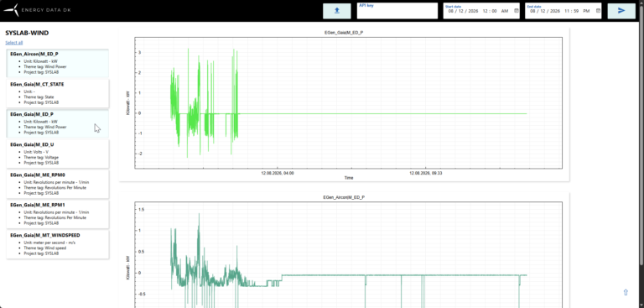The image size is (644, 308).
Task: Click the EGen_Gaia|M_ED_P chart title
Action: [343, 33]
